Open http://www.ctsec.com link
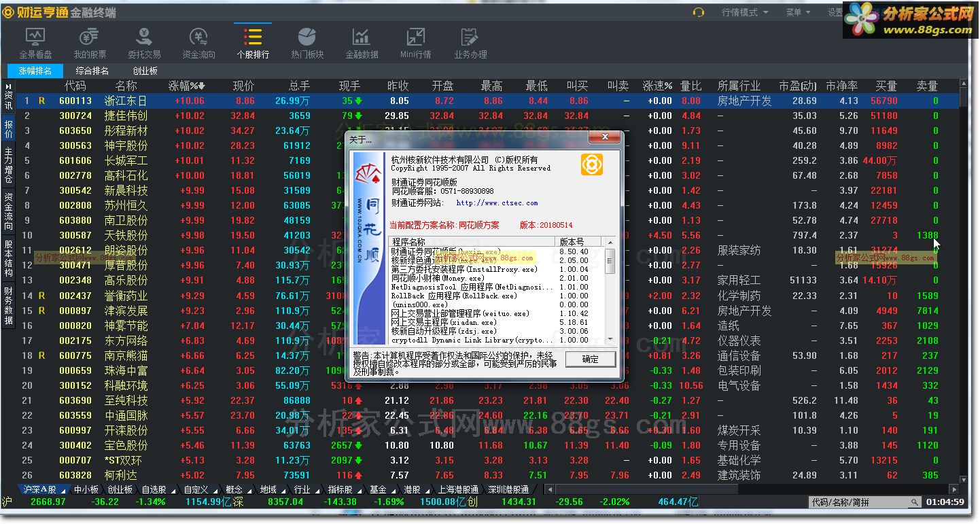This screenshot has height=524, width=980. (497, 203)
